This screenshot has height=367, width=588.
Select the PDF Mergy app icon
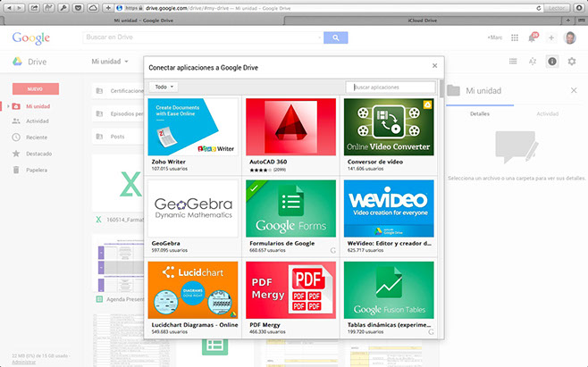tap(290, 290)
